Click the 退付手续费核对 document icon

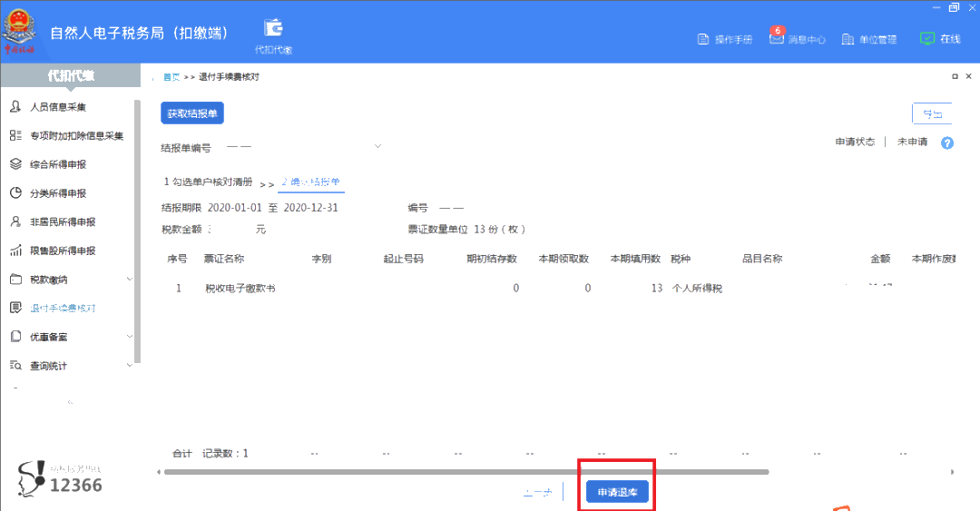(15, 308)
